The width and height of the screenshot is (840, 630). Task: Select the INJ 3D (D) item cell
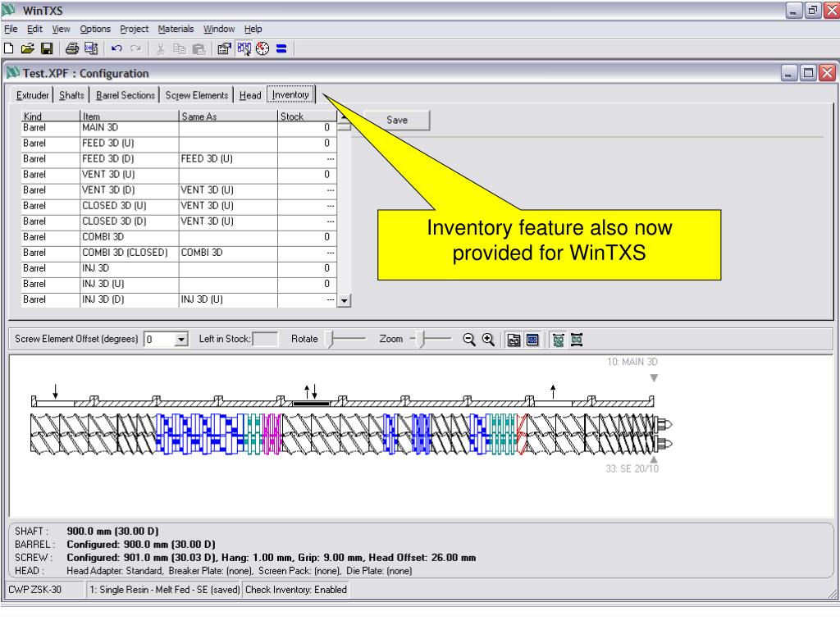pos(129,299)
